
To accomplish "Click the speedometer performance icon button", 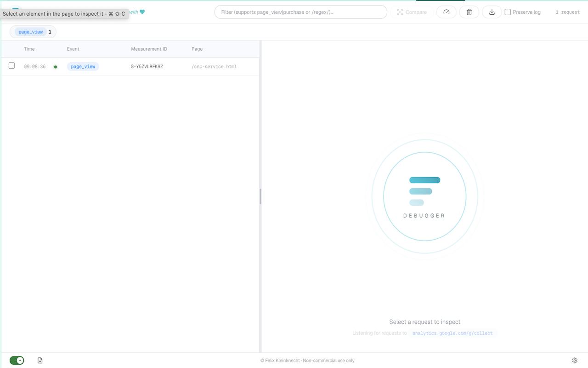I will [x=446, y=12].
